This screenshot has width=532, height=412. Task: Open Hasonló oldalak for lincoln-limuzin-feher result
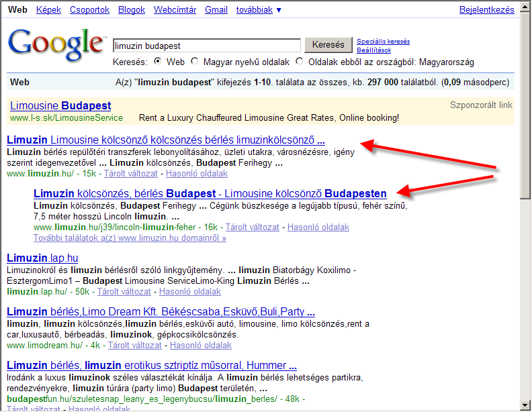(318, 227)
